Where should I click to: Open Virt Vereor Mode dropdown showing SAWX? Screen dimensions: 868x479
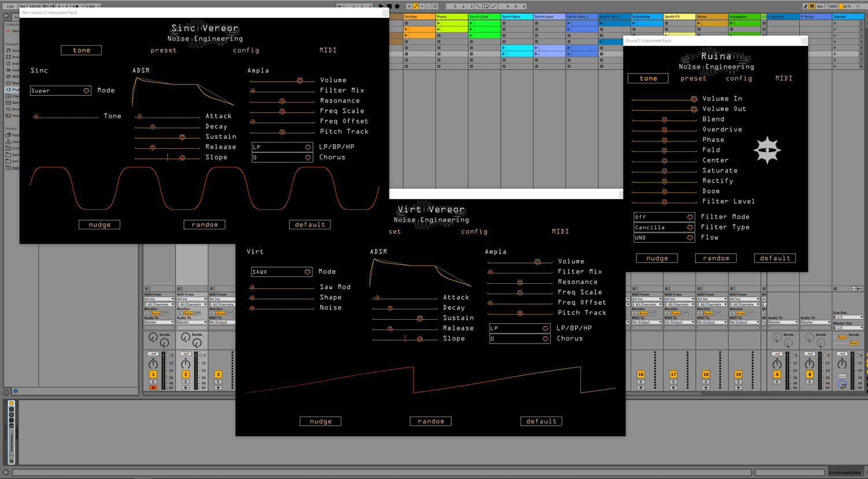tap(281, 272)
